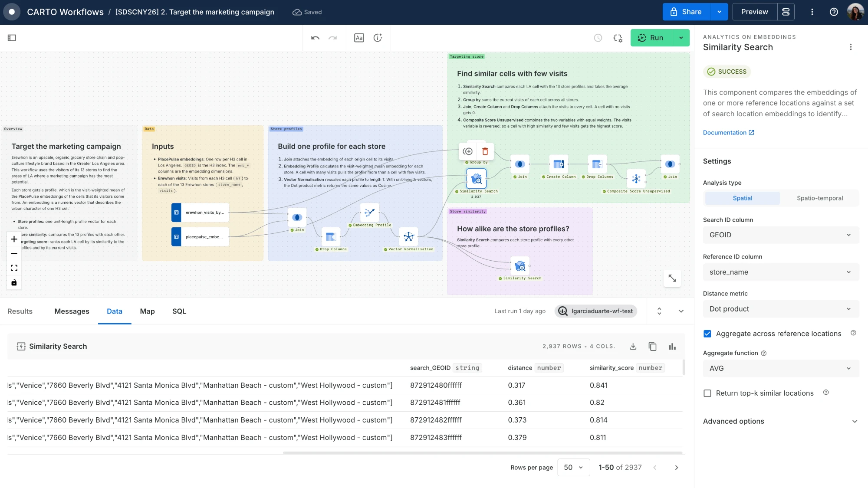
Task: Change rows per page from 50
Action: coord(573,467)
